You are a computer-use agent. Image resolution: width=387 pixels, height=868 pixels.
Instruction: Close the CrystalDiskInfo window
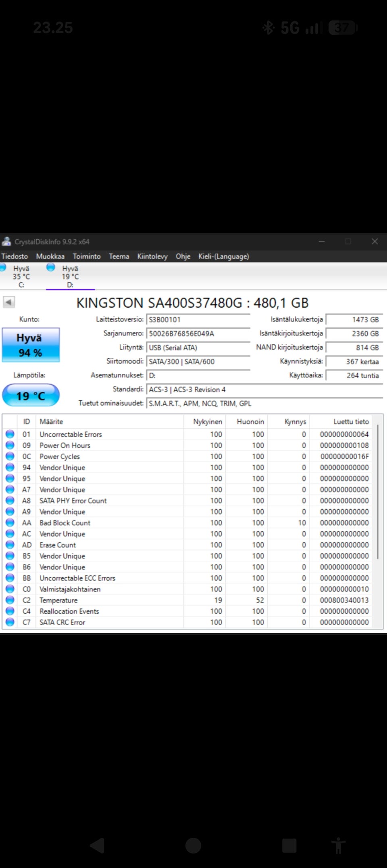tap(375, 241)
